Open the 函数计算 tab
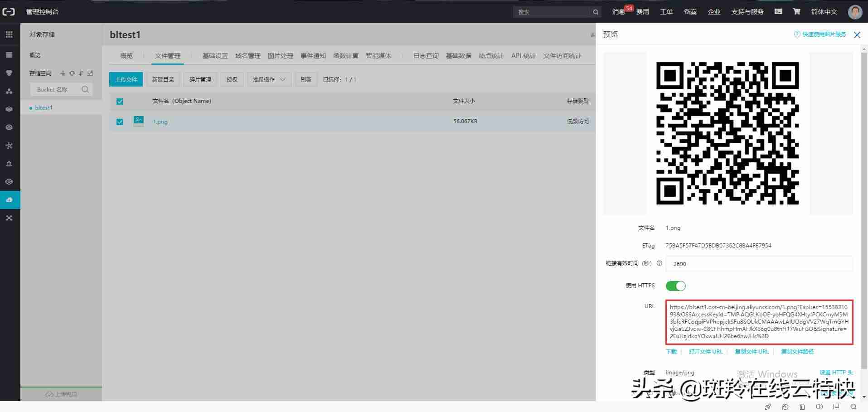This screenshot has height=412, width=868. pyautogui.click(x=346, y=56)
